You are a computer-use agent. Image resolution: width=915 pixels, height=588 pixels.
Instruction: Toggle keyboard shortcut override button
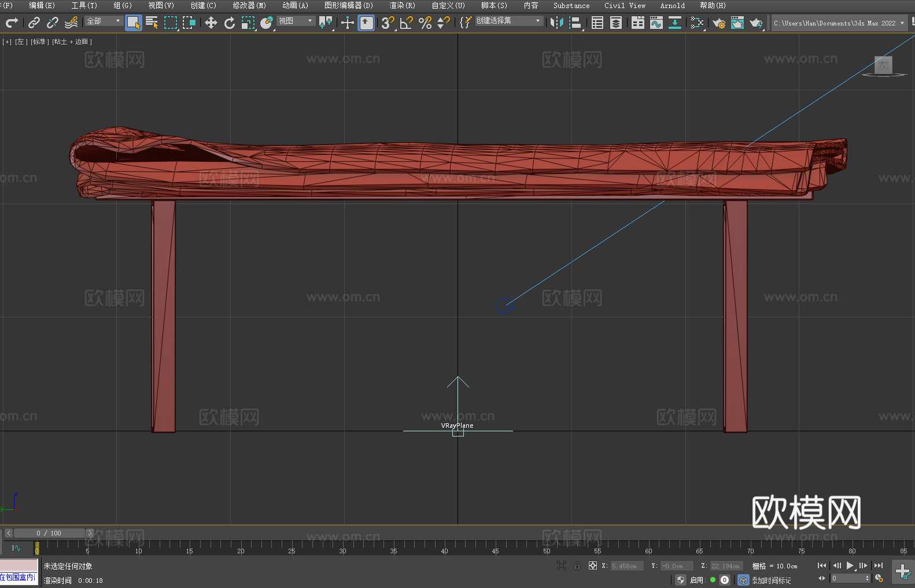pyautogui.click(x=366, y=23)
